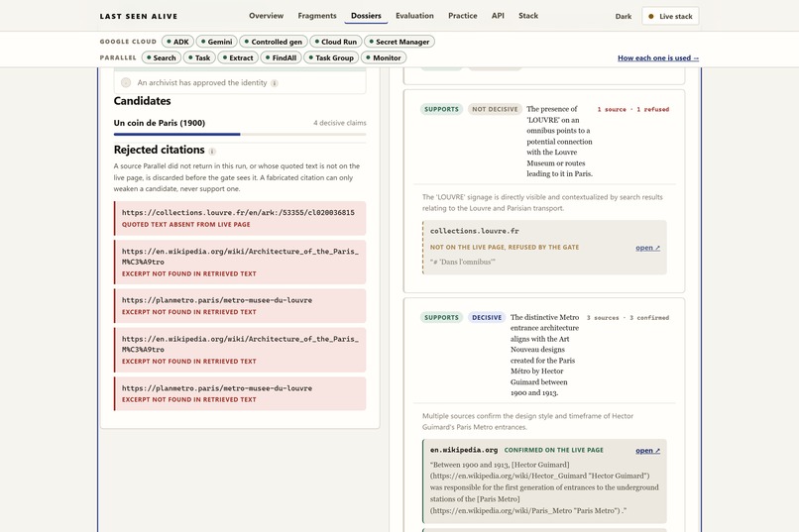Image resolution: width=799 pixels, height=532 pixels.
Task: Select the Task chip
Action: pyautogui.click(x=200, y=58)
